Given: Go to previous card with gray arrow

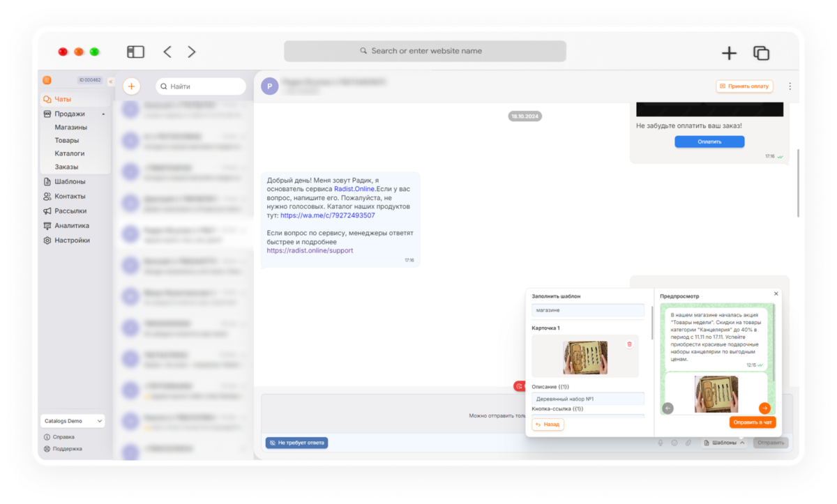Looking at the screenshot, I should point(668,408).
